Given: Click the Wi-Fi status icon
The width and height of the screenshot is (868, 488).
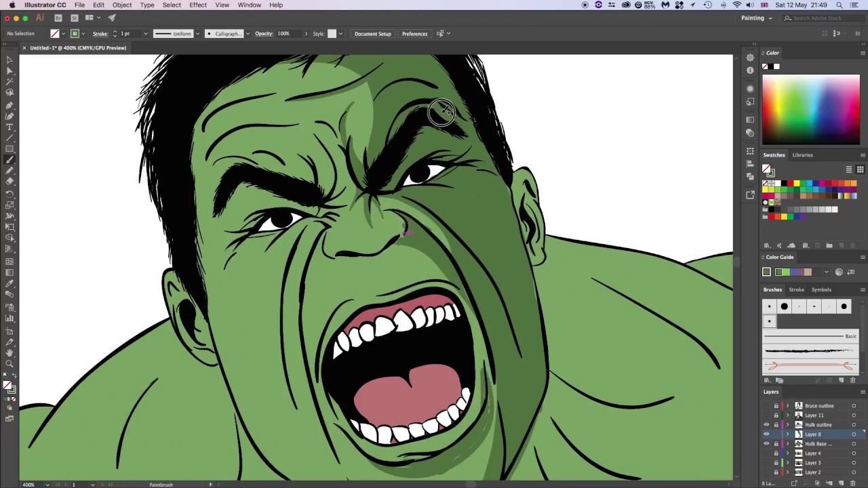Looking at the screenshot, I should pyautogui.click(x=737, y=5).
